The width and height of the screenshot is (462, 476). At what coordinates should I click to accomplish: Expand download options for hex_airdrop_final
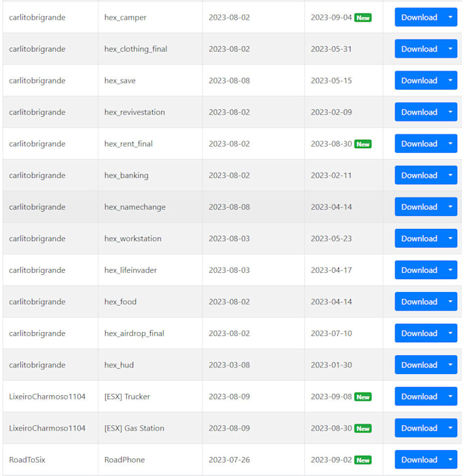tap(450, 333)
